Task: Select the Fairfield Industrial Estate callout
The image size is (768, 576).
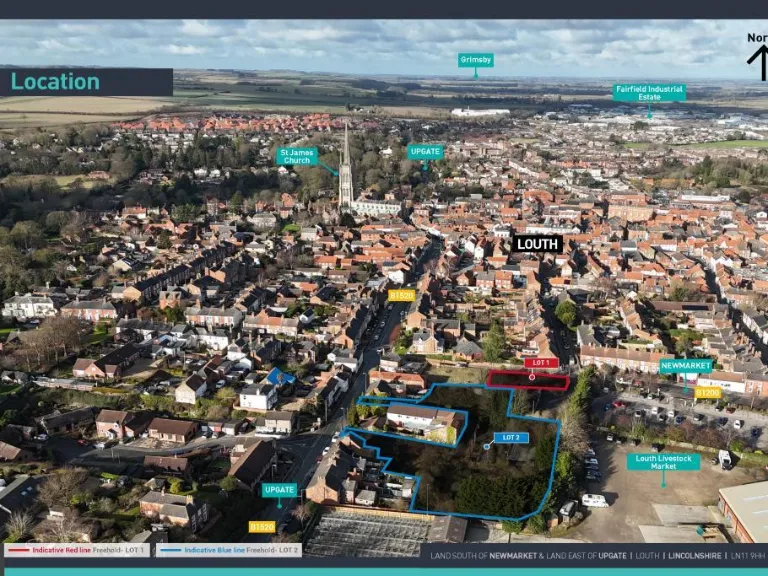Action: coord(649,93)
